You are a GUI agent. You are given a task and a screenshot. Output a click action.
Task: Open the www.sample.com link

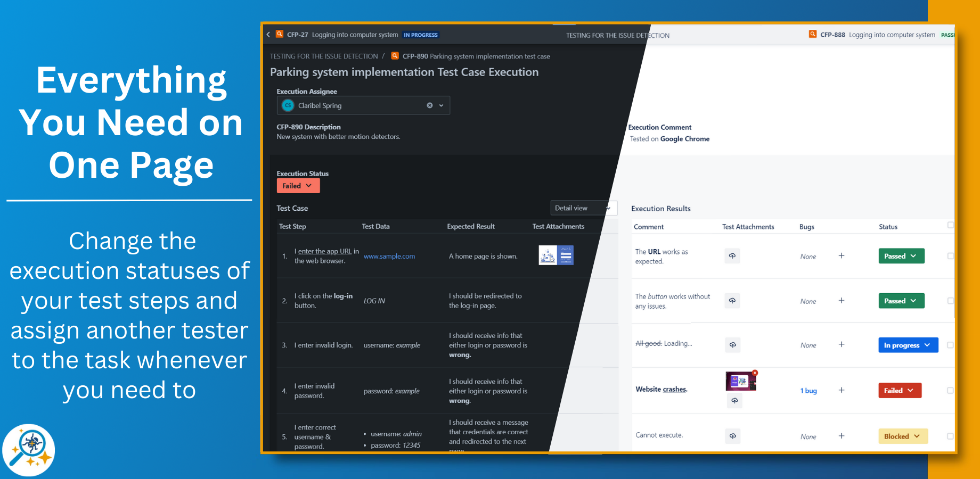pyautogui.click(x=389, y=256)
